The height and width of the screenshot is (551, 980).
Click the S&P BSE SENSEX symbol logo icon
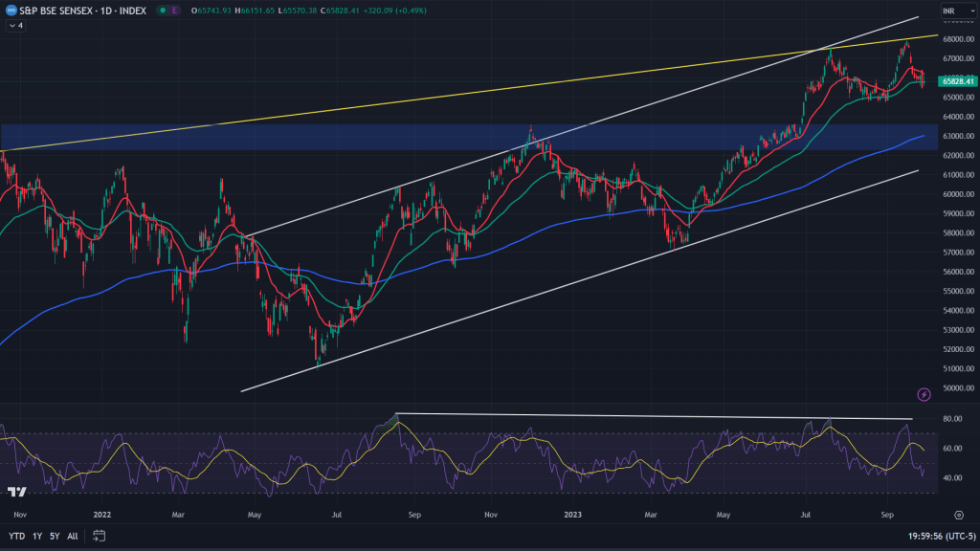[x=12, y=11]
